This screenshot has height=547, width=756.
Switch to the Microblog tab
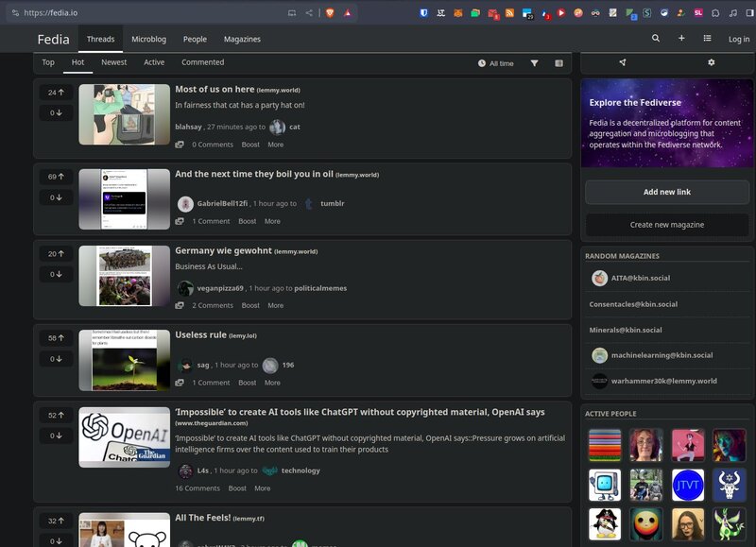click(x=148, y=39)
